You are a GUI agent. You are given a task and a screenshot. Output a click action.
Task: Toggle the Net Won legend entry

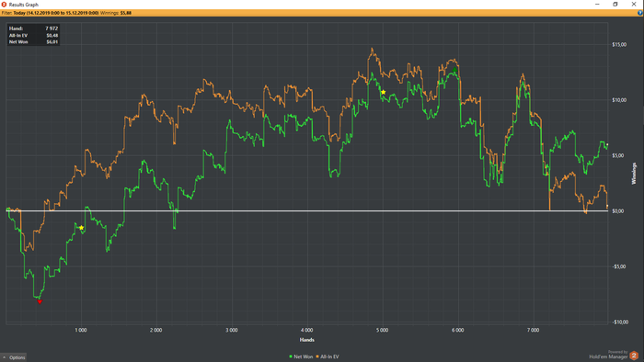[x=301, y=356]
